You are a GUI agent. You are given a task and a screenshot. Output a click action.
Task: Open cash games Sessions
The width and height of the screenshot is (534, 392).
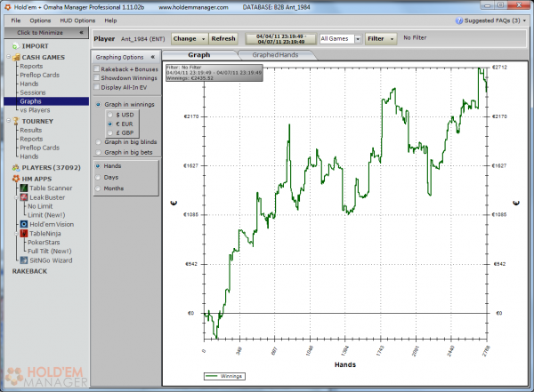pyautogui.click(x=33, y=92)
